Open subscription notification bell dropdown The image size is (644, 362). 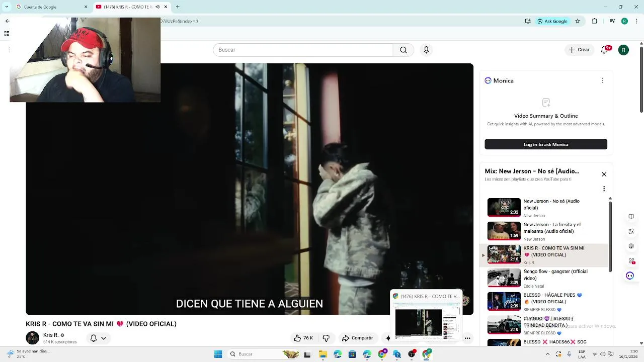[98, 338]
